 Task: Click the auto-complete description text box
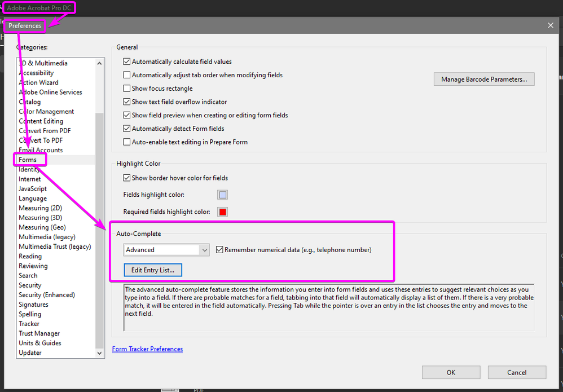point(329,307)
